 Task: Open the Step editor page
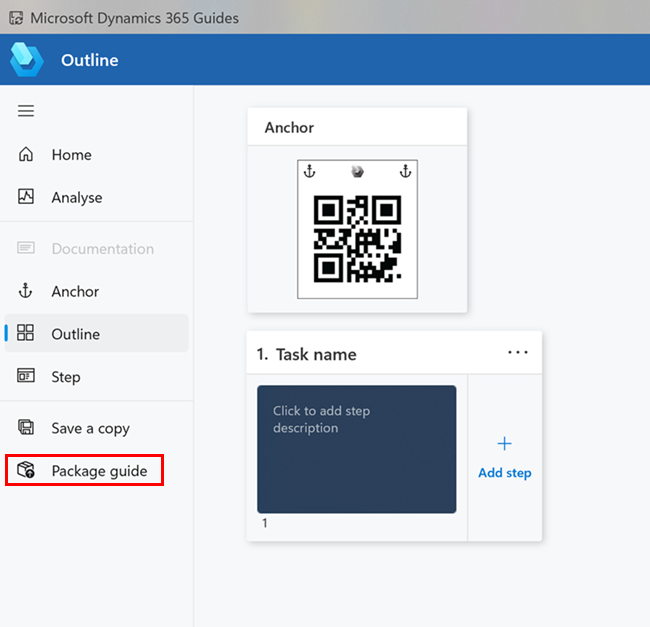(x=96, y=377)
